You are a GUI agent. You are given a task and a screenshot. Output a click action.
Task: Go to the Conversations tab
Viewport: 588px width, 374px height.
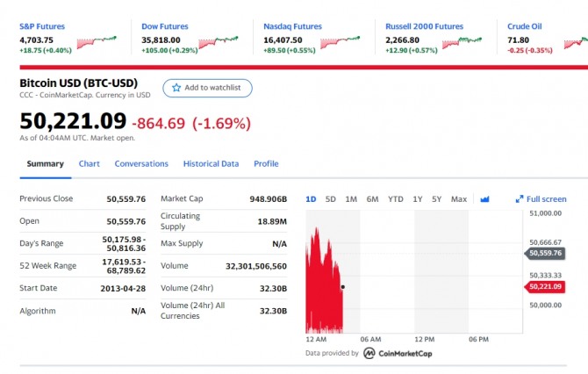[141, 163]
